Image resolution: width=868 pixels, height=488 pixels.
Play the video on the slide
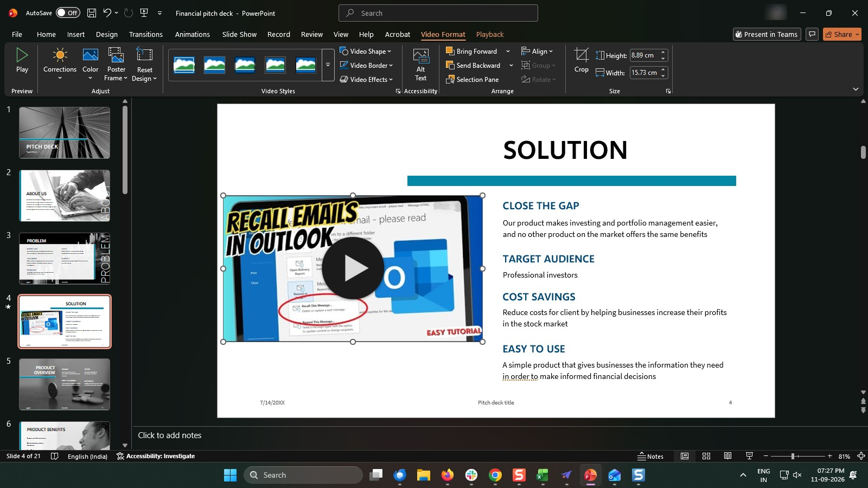(x=353, y=268)
